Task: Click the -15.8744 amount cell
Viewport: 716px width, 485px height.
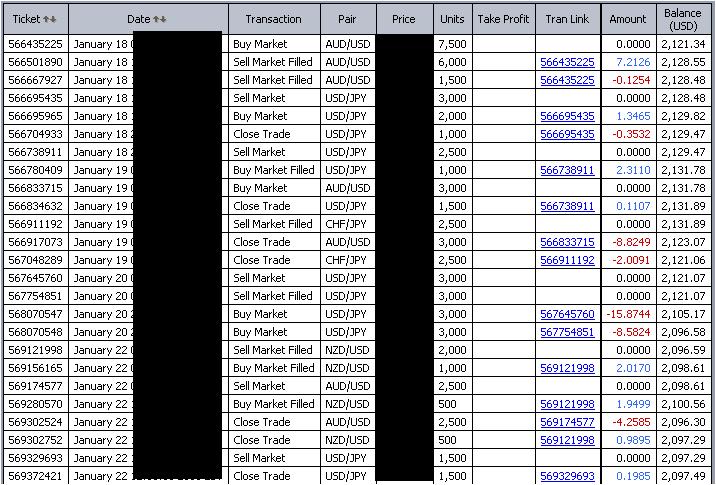Action: (x=629, y=314)
